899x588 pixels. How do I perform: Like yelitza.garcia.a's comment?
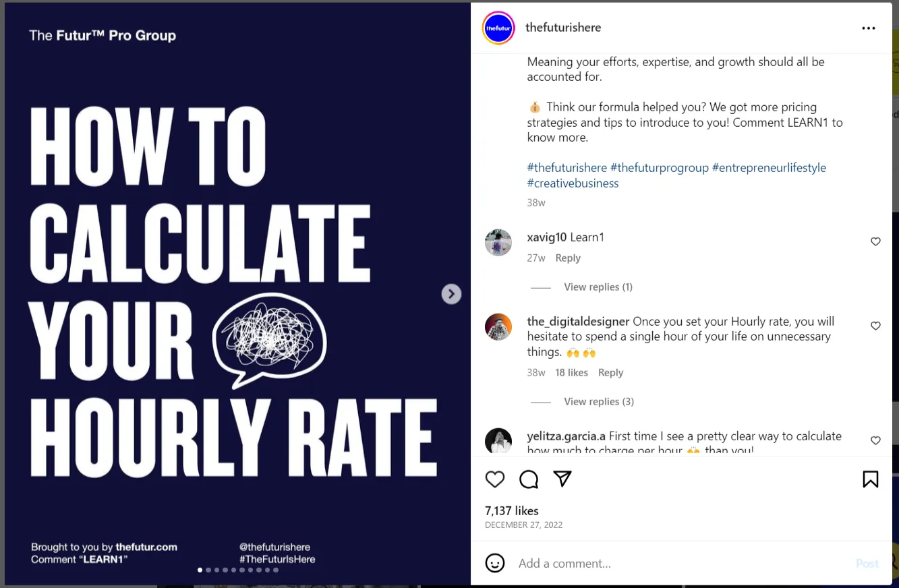pyautogui.click(x=875, y=440)
